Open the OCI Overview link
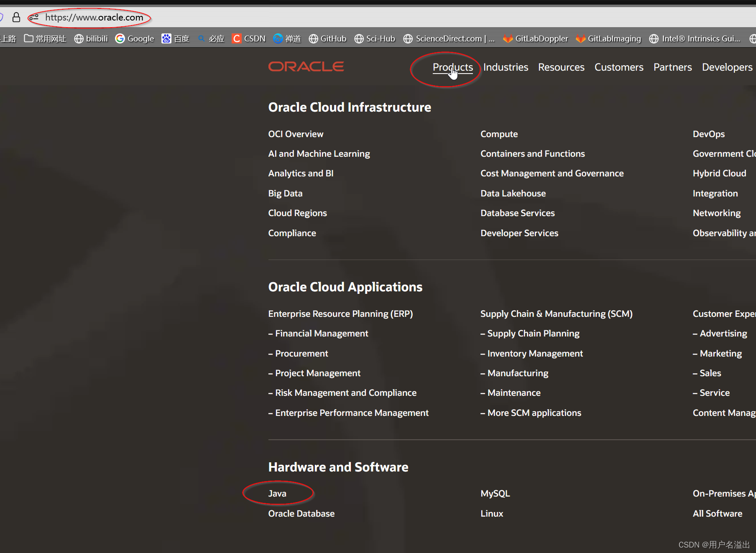756x553 pixels. click(296, 134)
